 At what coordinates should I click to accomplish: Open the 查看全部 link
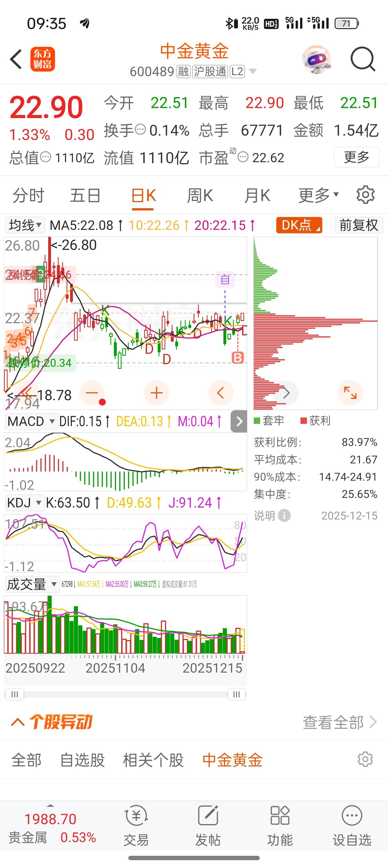coord(339,722)
